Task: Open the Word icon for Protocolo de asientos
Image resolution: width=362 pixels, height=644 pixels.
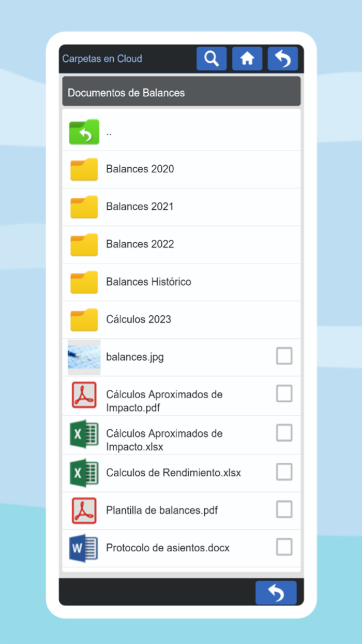Action: [83, 547]
